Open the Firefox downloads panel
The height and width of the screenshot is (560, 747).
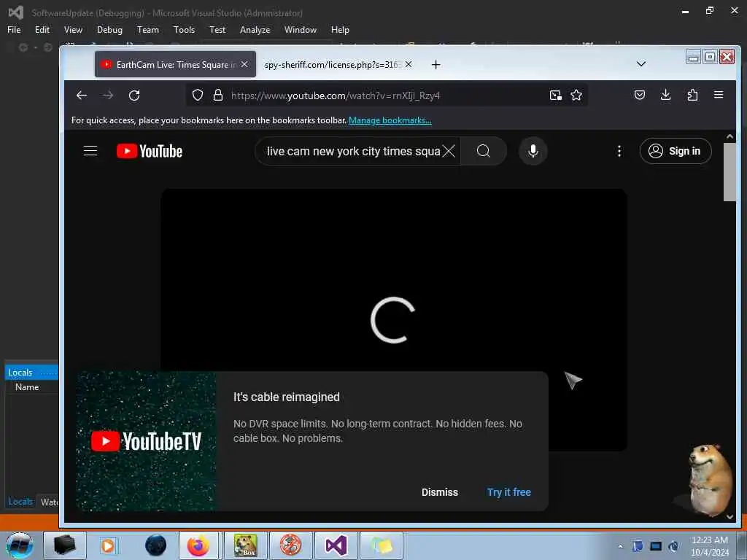[665, 95]
